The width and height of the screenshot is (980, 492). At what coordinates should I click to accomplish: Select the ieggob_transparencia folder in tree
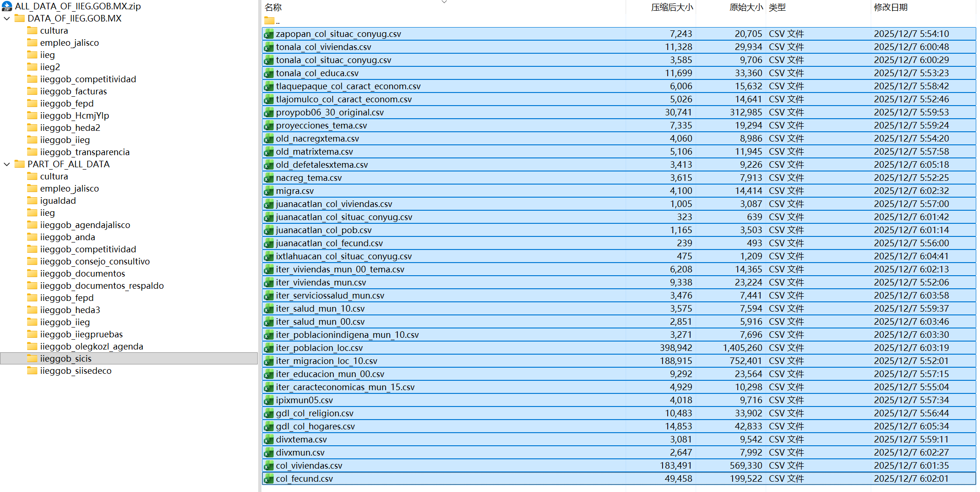(85, 152)
